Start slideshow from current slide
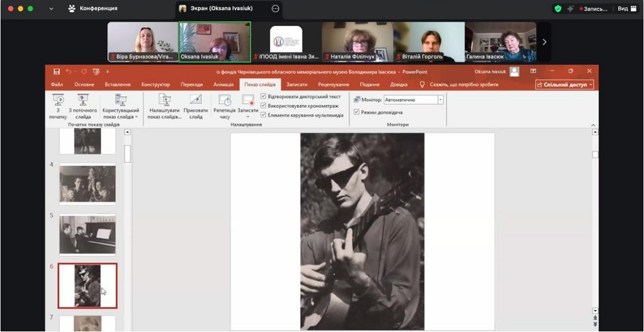The height and width of the screenshot is (332, 644). 83,101
